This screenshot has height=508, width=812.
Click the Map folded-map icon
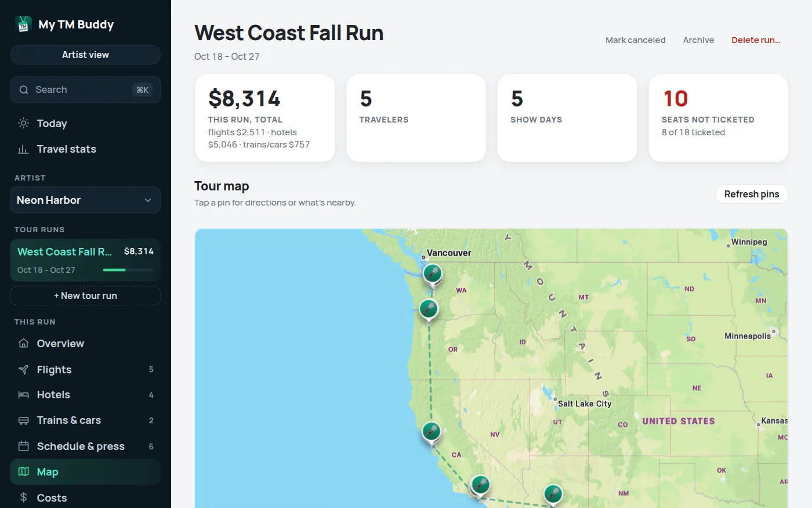tap(24, 472)
